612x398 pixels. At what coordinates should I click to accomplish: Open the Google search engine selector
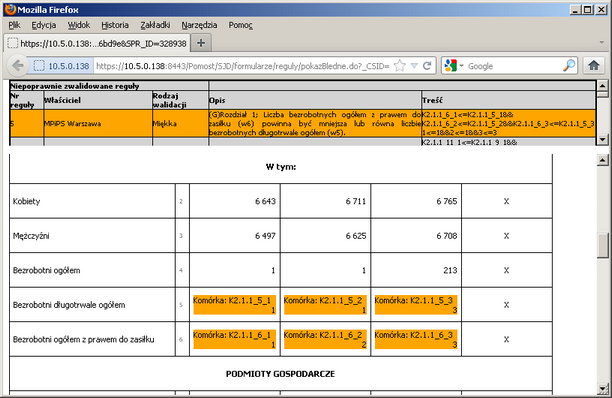(x=454, y=66)
